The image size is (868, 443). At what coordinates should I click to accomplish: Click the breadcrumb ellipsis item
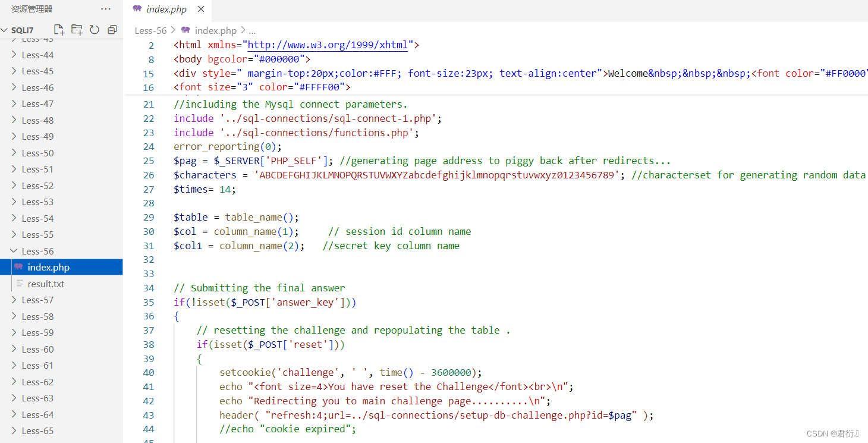251,30
